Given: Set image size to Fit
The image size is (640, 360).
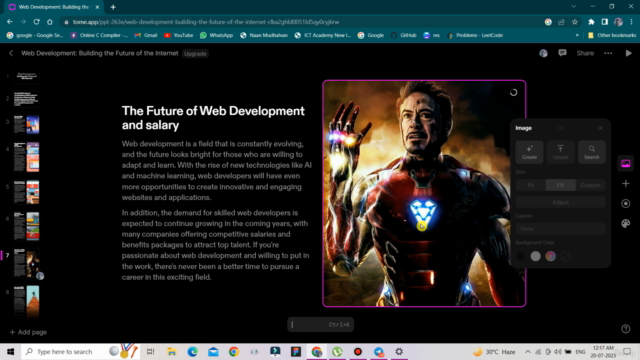Looking at the screenshot, I should click(531, 185).
